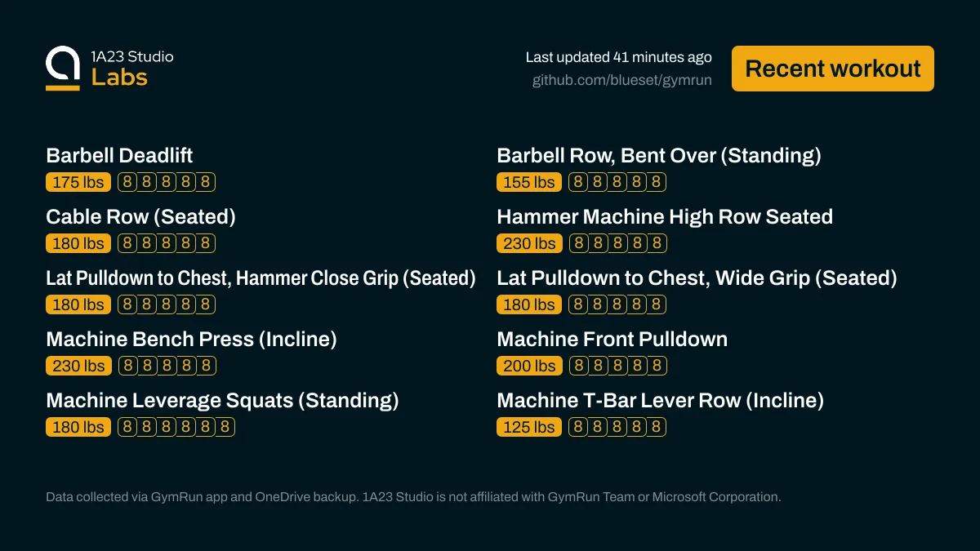The width and height of the screenshot is (980, 551).
Task: Click the 200 lbs Machine Front Pulldown badge
Action: click(x=529, y=366)
